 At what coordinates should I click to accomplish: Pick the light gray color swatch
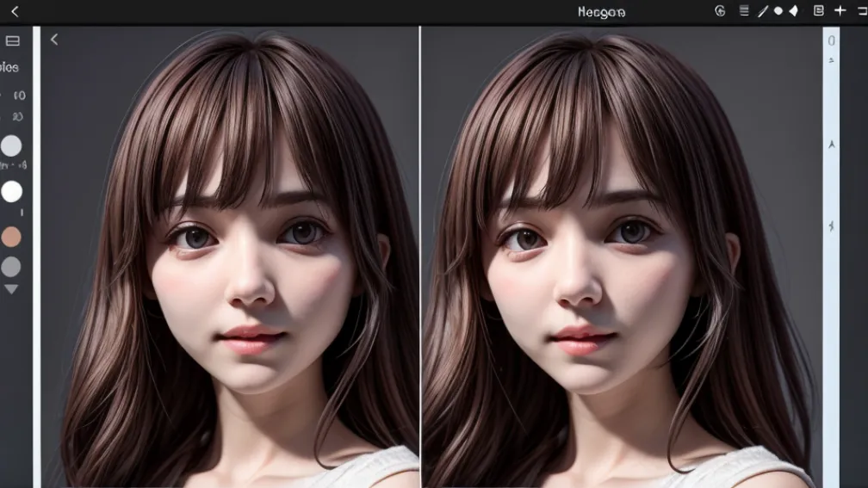click(11, 145)
